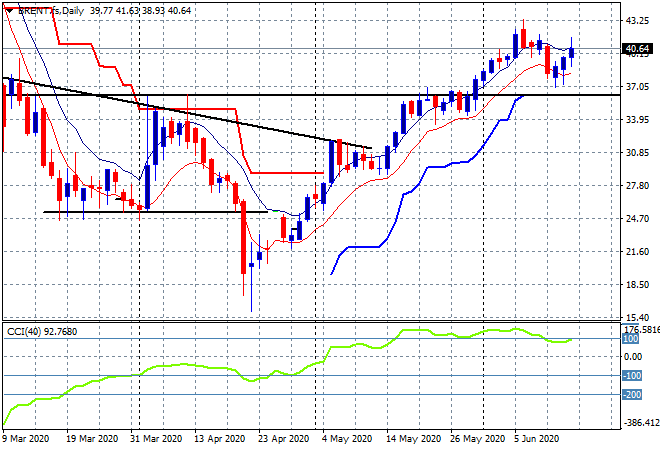Click the 19 Mar 2020 date label

(92, 439)
